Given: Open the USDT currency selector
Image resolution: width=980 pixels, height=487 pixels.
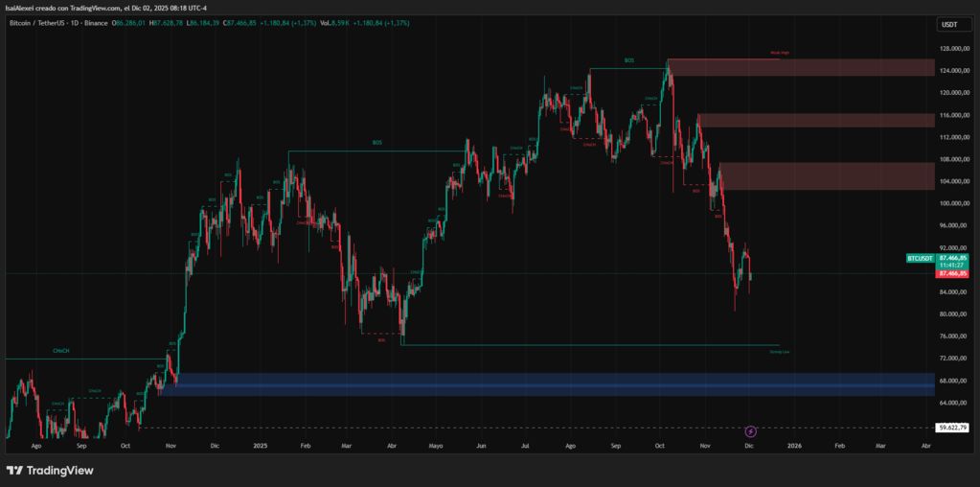Looking at the screenshot, I should [x=954, y=25].
